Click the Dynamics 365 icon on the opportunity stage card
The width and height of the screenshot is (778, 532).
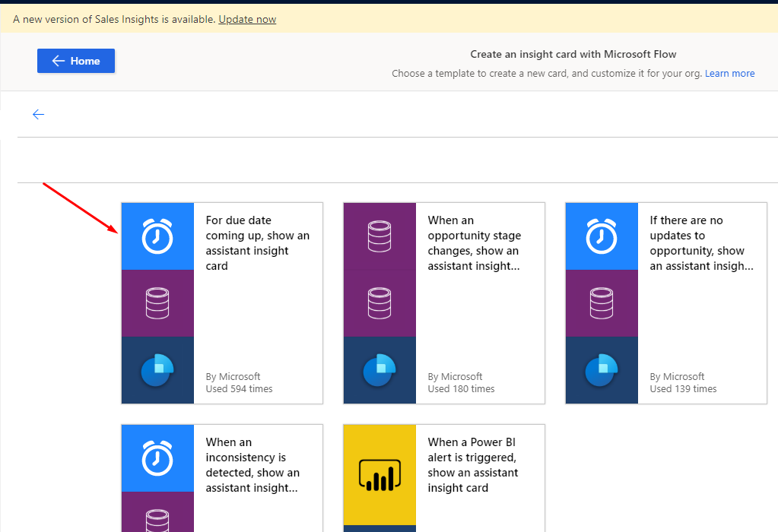coord(379,369)
